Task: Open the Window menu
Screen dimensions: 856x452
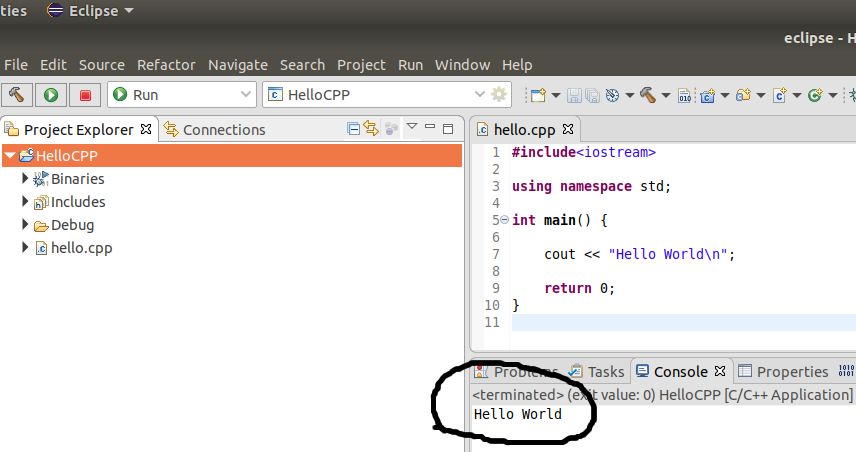Action: [x=462, y=65]
